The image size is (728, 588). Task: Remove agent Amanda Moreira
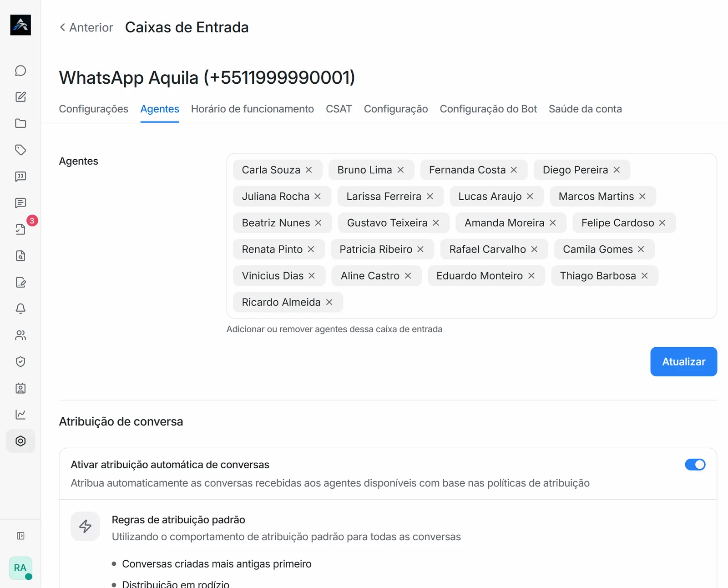(553, 223)
